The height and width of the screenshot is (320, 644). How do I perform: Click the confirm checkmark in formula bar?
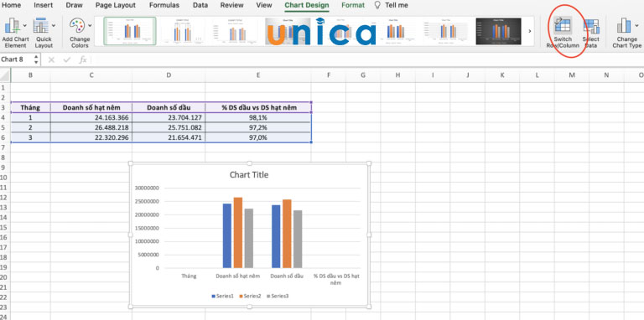tap(66, 60)
